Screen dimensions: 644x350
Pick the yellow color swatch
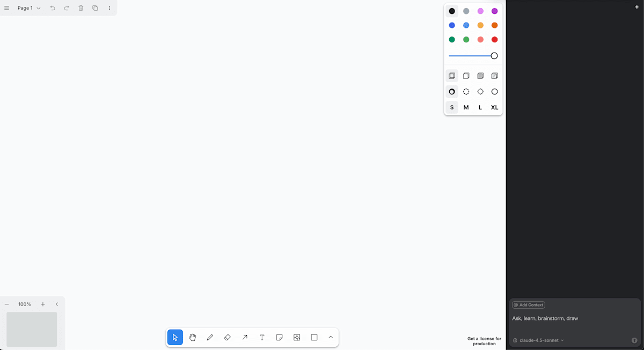pyautogui.click(x=480, y=25)
